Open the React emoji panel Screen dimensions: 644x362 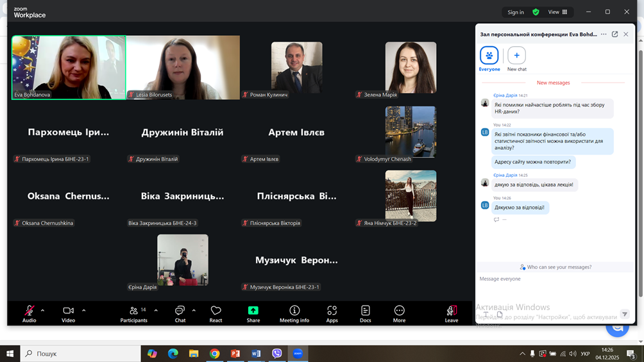click(x=216, y=313)
